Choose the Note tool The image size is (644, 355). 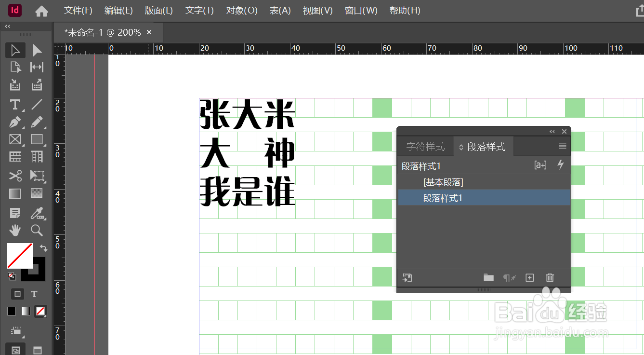[x=15, y=213]
